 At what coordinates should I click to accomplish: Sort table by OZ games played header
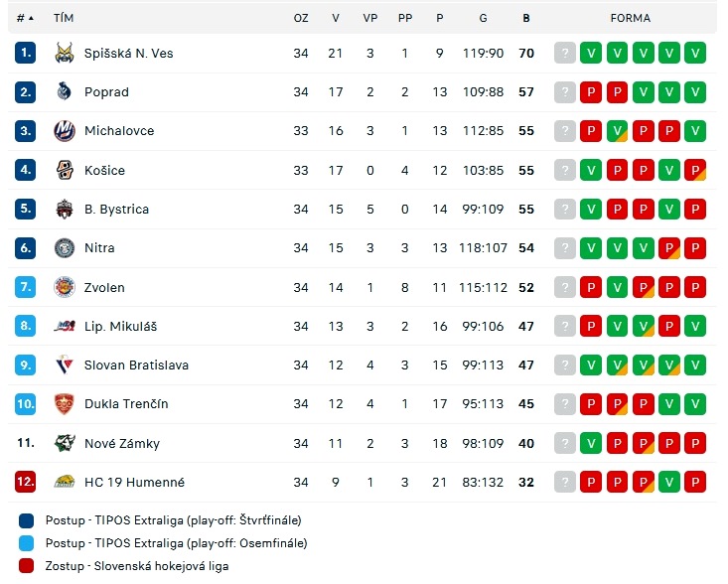point(301,18)
